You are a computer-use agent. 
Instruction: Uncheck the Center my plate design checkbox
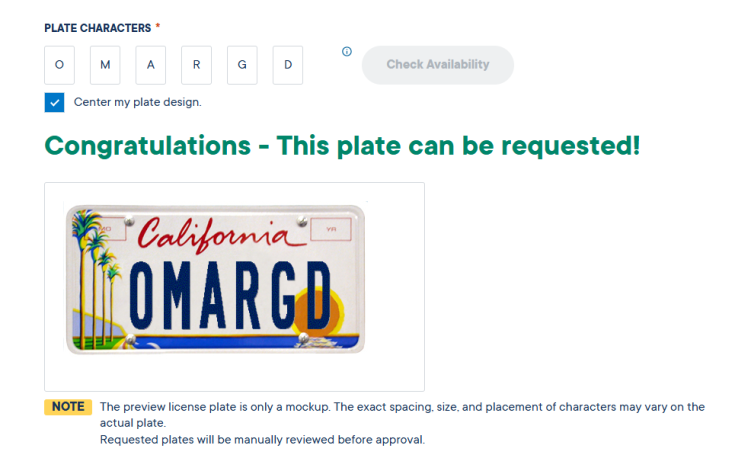click(x=54, y=102)
